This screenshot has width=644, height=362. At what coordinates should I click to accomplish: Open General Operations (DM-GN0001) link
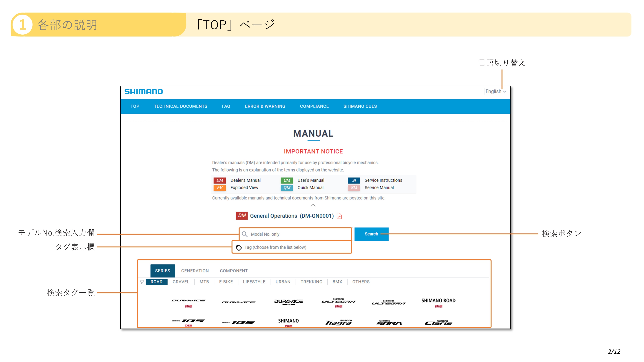pyautogui.click(x=292, y=216)
